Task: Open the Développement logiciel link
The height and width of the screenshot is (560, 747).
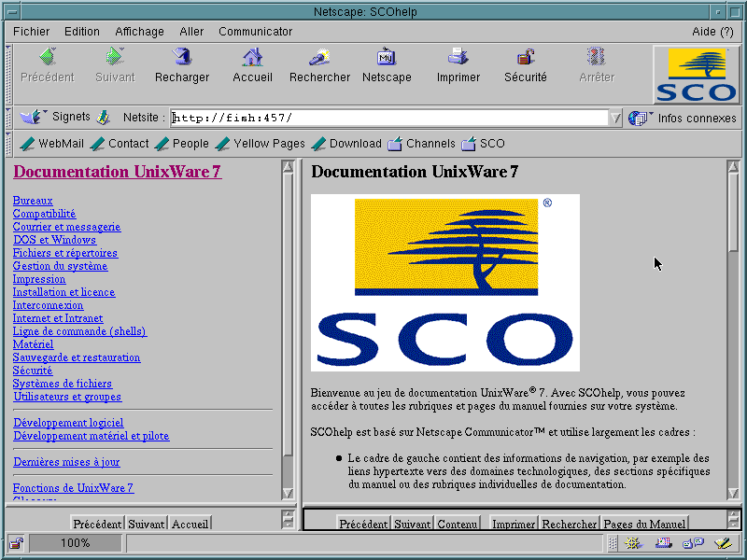Action: pos(68,423)
